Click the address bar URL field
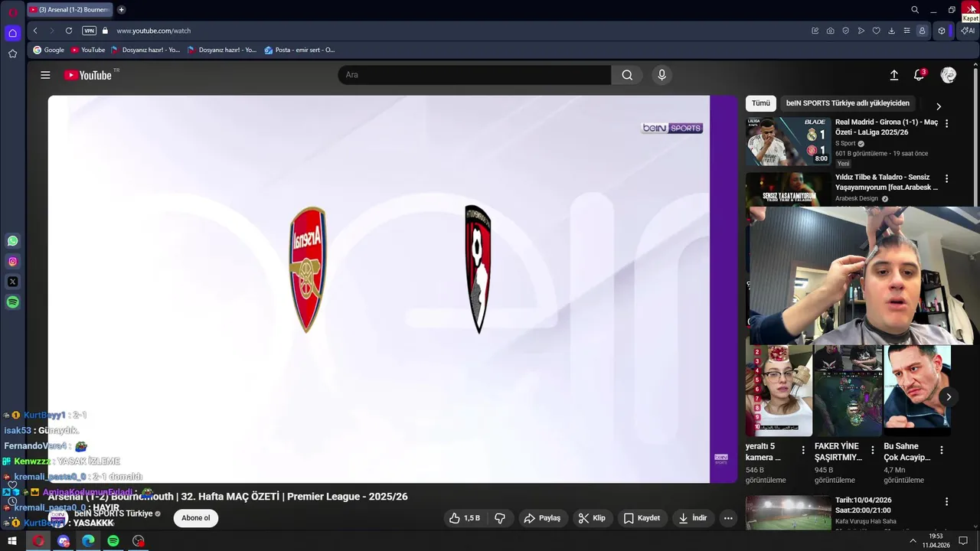 pyautogui.click(x=459, y=31)
